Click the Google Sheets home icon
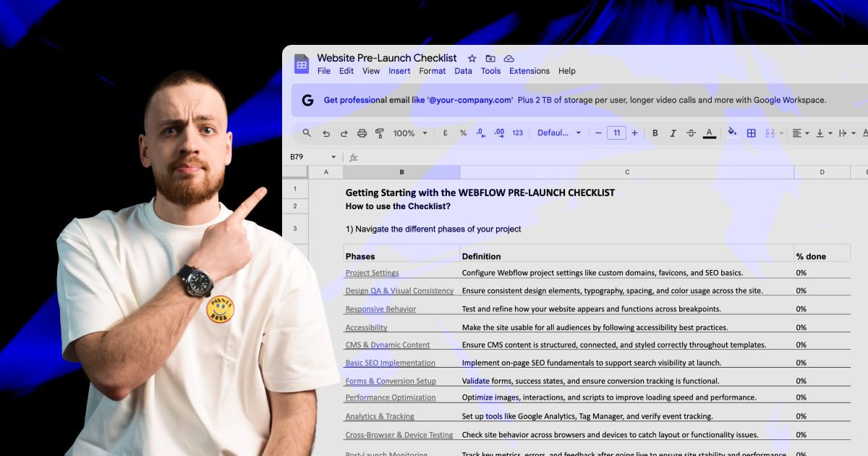868x456 pixels. click(302, 64)
